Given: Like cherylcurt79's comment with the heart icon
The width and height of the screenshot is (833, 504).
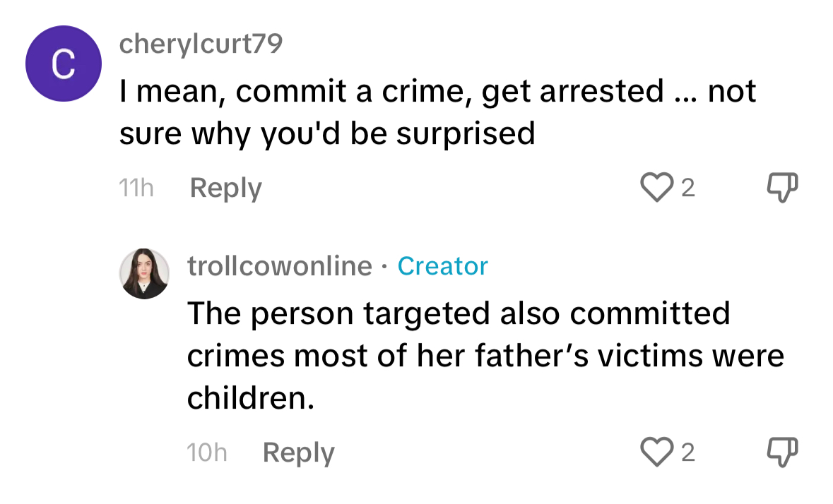Looking at the screenshot, I should coord(656,187).
